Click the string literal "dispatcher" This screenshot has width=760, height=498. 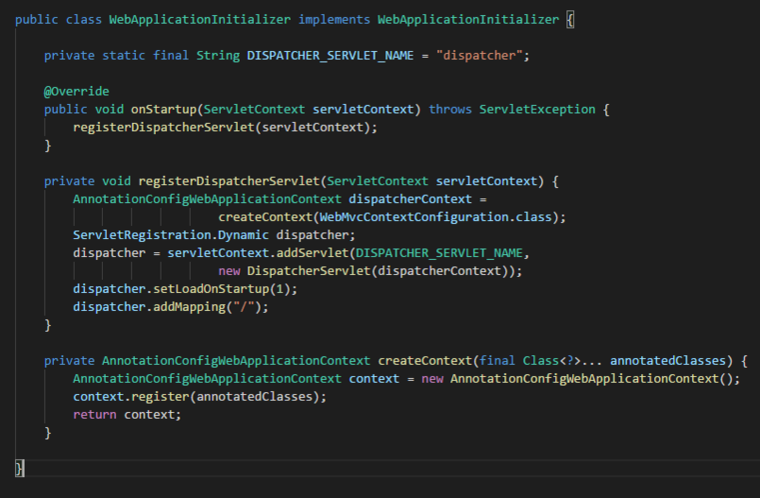click(x=479, y=56)
